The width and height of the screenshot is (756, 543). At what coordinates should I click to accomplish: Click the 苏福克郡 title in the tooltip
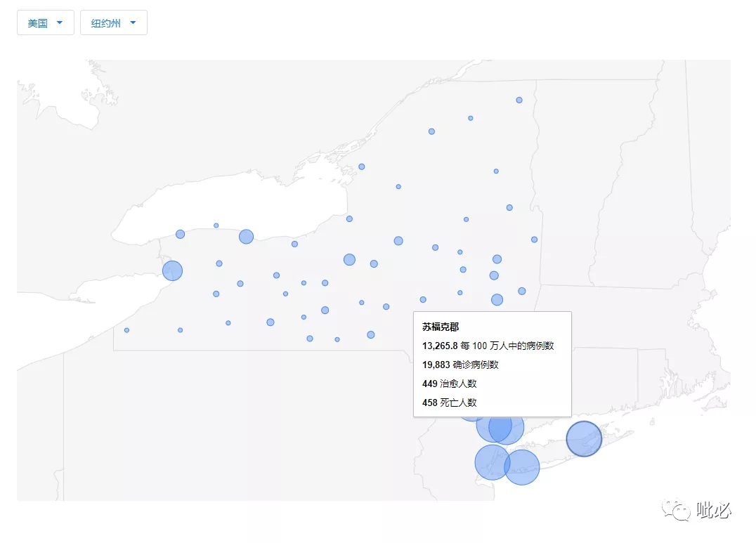[441, 327]
